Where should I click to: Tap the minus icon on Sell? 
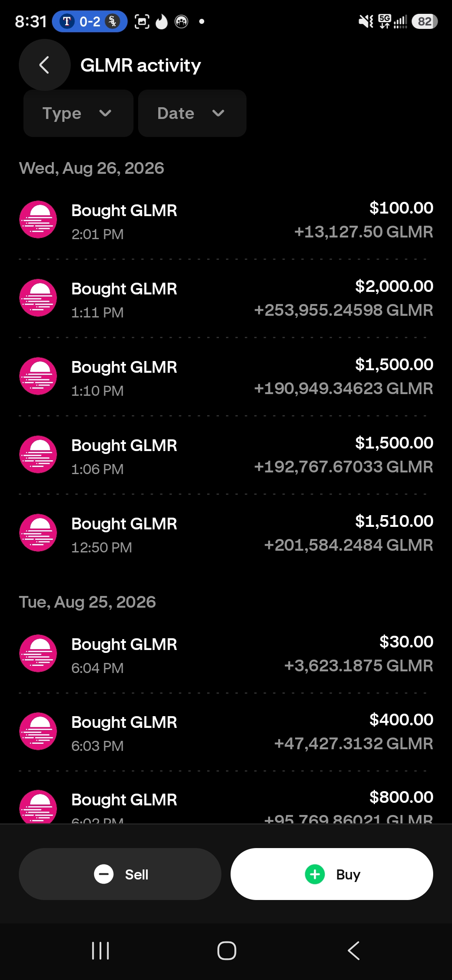(x=104, y=874)
